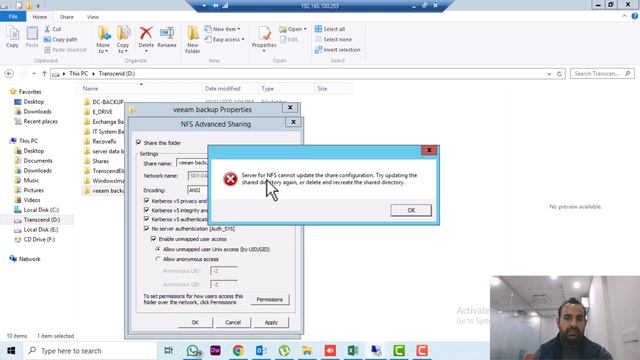The height and width of the screenshot is (360, 640).
Task: Collapse the ribbon with chevron
Action: pyautogui.click(x=624, y=16)
